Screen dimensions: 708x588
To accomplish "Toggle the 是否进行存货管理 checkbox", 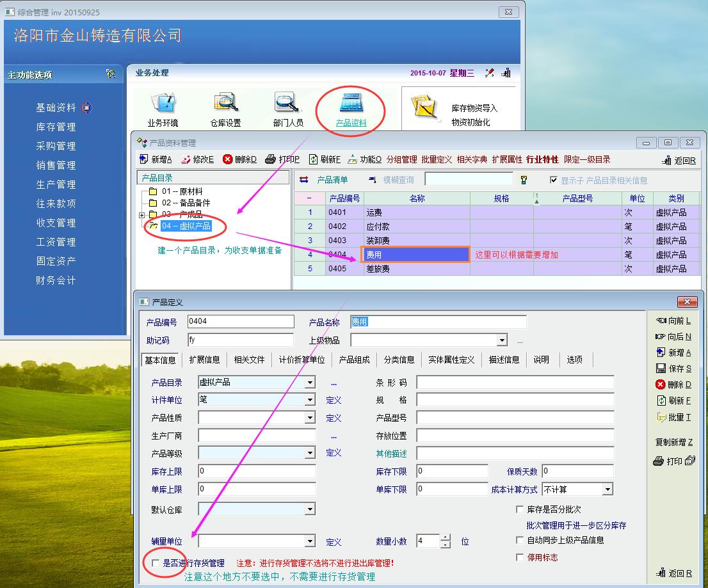I will click(x=156, y=563).
